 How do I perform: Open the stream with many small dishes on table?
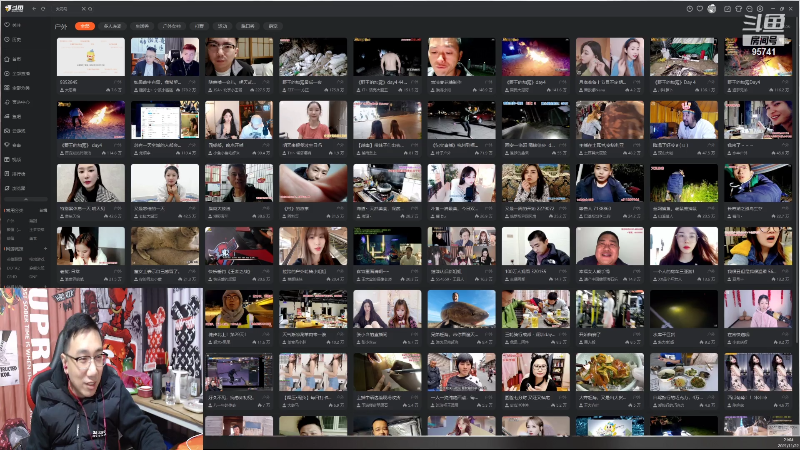[684, 372]
